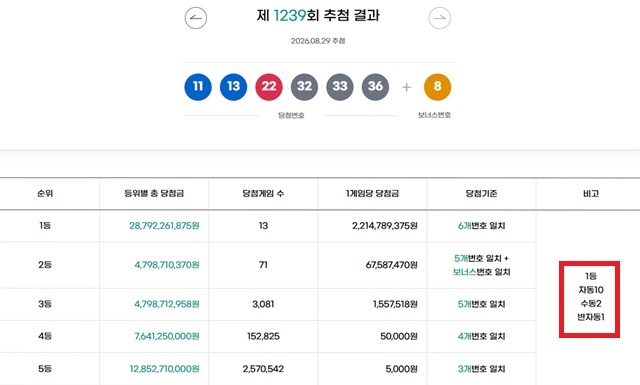Screen dimensions: 640x385
Task: Click per-game prize 2,214,789,375원
Action: tap(385, 225)
